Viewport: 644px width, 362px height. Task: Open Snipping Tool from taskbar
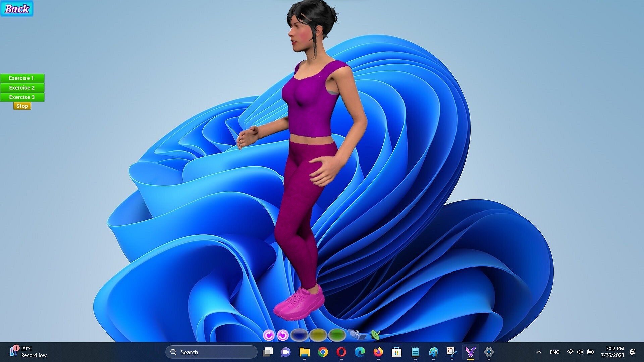[452, 352]
